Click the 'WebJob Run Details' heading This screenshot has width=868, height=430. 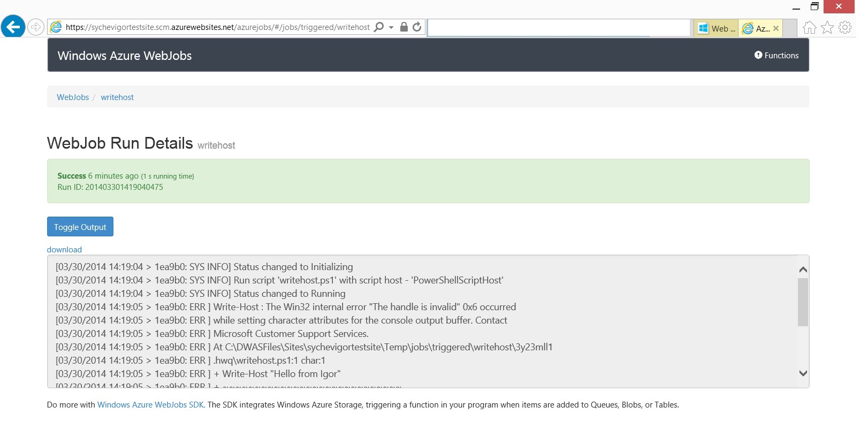120,143
